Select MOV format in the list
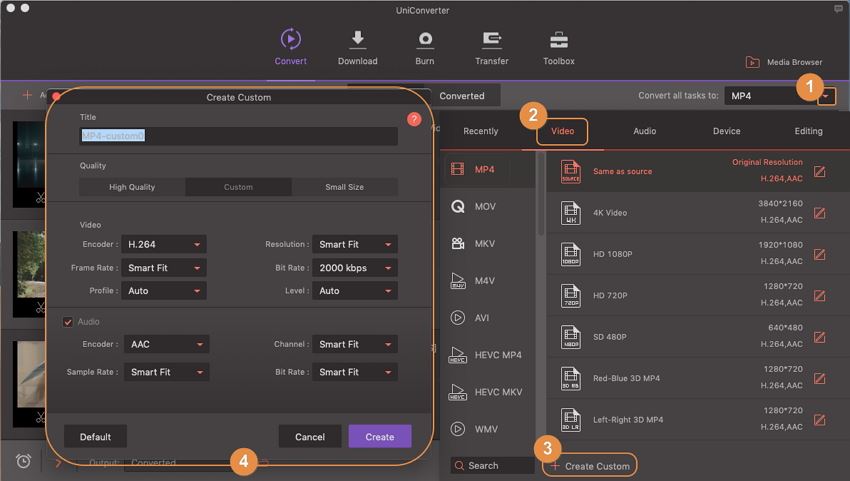 tap(485, 207)
